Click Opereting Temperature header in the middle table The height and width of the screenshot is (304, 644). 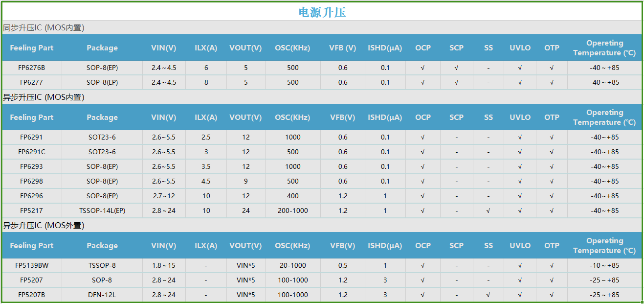pyautogui.click(x=604, y=117)
